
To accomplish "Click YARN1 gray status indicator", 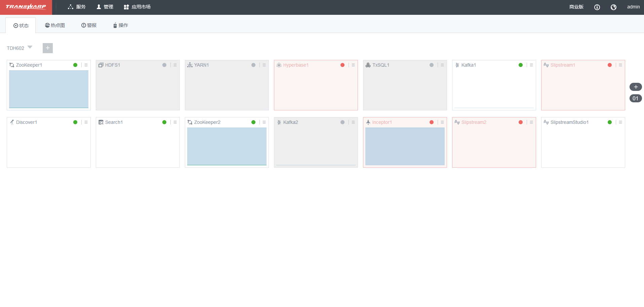I will pos(253,65).
